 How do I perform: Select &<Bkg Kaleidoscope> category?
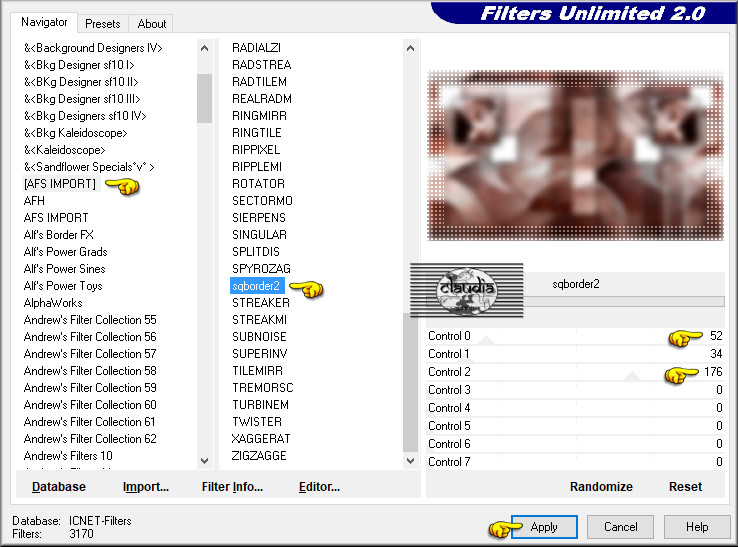(x=75, y=133)
